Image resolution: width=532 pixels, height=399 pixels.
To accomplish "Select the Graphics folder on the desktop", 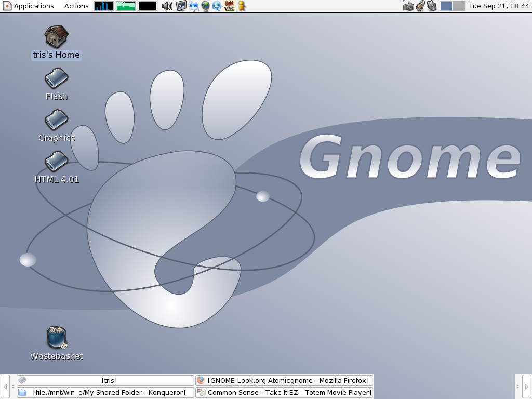I will (x=56, y=126).
